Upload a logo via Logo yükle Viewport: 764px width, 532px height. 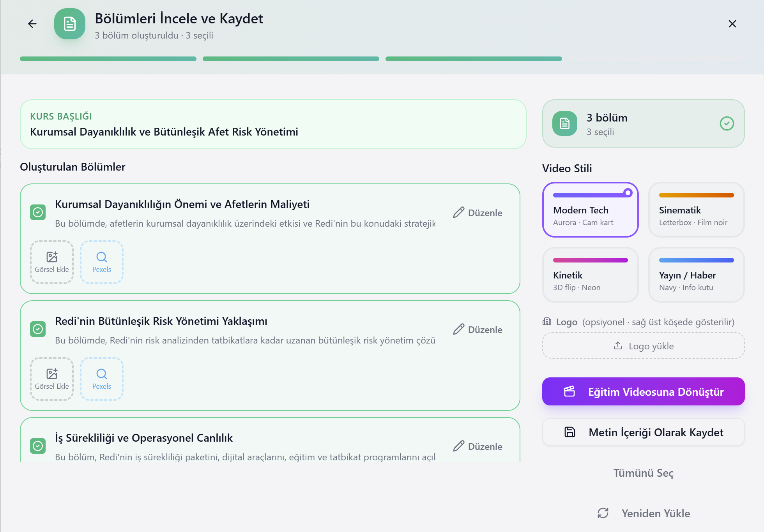(x=644, y=345)
